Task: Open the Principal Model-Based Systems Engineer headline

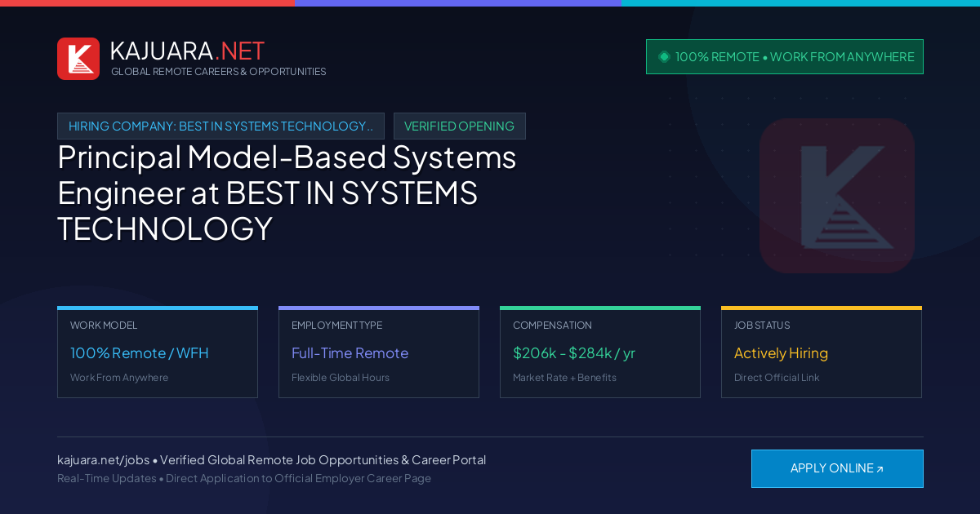Action: coord(287,193)
